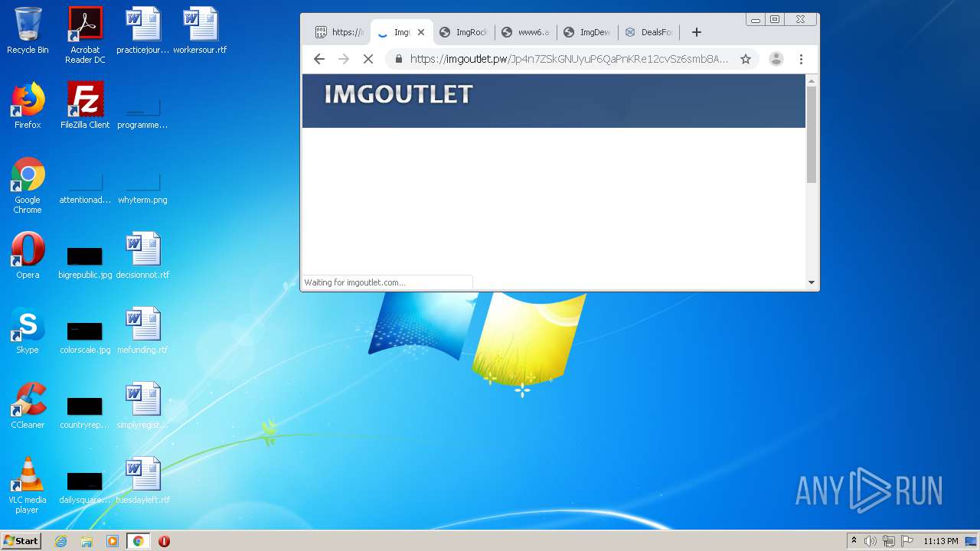
Task: Launch Skype from desktop
Action: (x=28, y=331)
